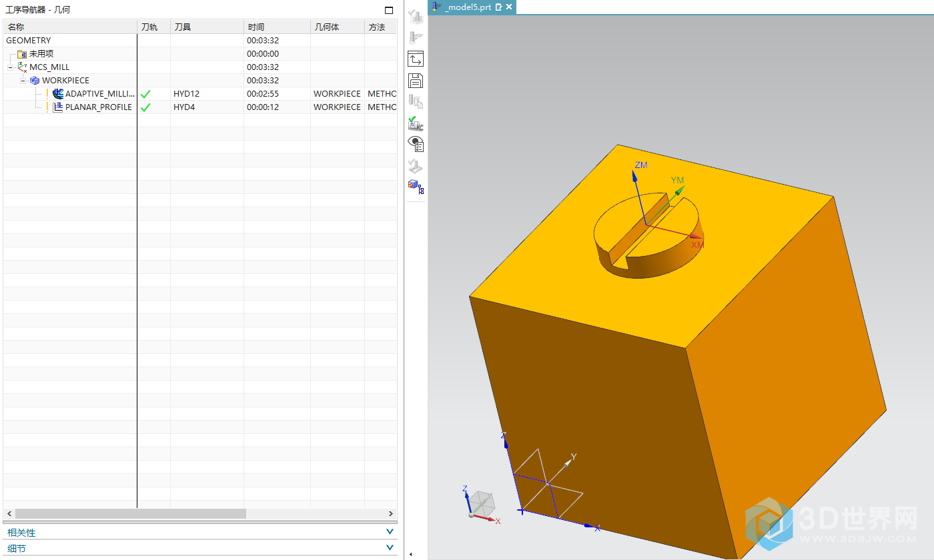Click the window with arrows toolbar icon
The width and height of the screenshot is (934, 560).
(416, 59)
